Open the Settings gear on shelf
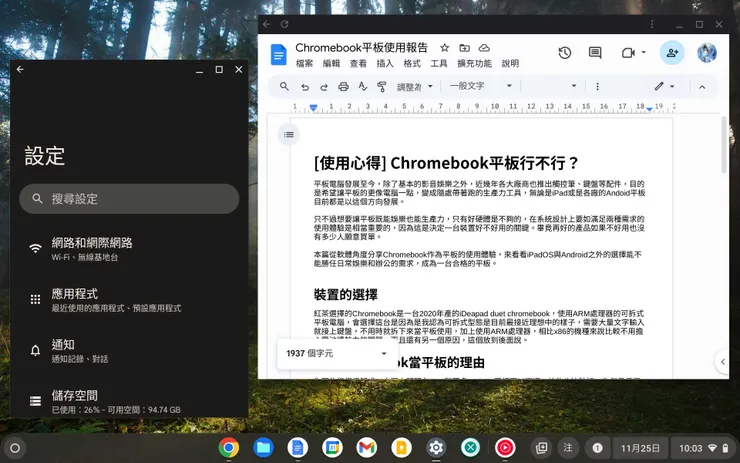Viewport: 740px width, 463px height. coord(436,447)
